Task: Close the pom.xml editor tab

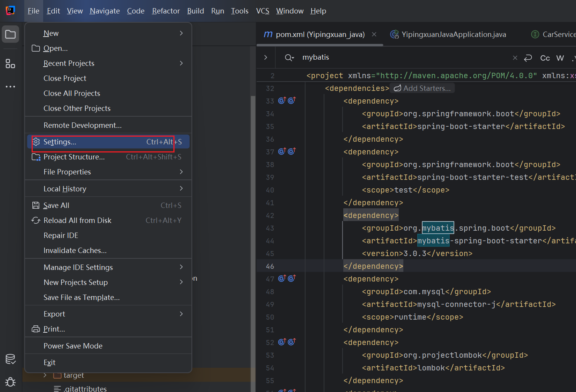Action: click(x=374, y=35)
